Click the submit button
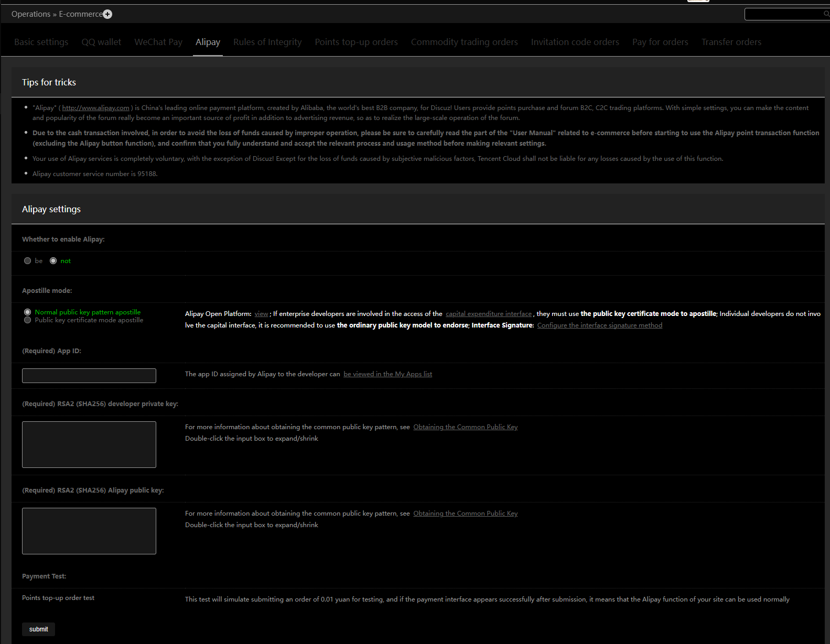The image size is (830, 644). point(38,629)
